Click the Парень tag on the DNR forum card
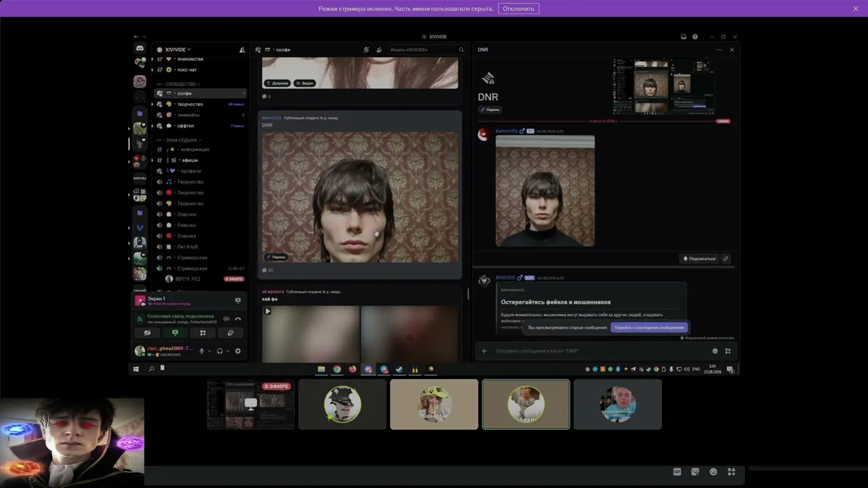This screenshot has height=488, width=868. [x=276, y=257]
